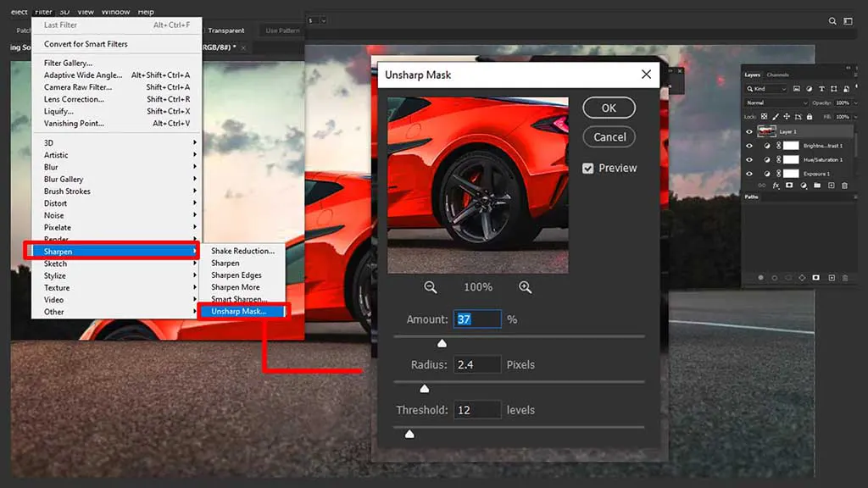This screenshot has height=488, width=868.
Task: Choose Unsharp Mask in Sharpen submenu
Action: [x=242, y=312]
